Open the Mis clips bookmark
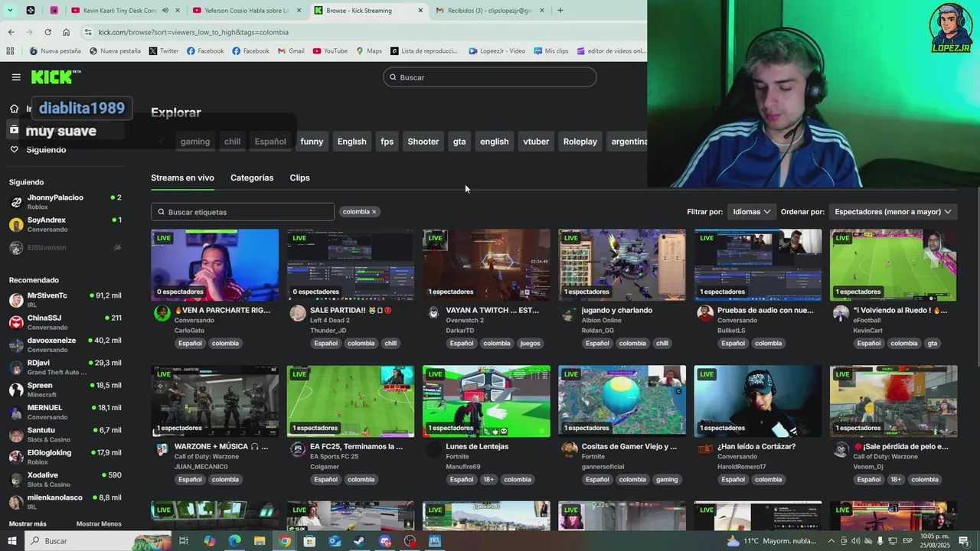 pyautogui.click(x=550, y=51)
